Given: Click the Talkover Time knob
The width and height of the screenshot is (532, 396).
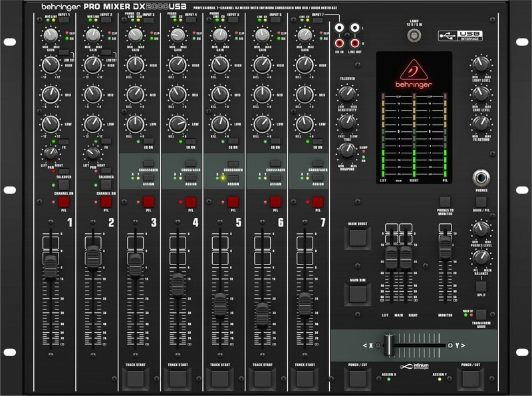Looking at the screenshot, I should [347, 122].
